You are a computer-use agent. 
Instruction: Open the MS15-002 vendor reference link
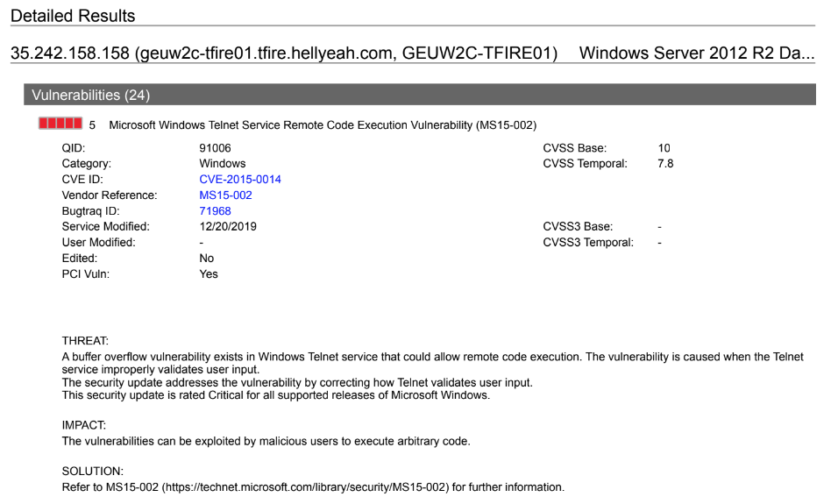(225, 195)
